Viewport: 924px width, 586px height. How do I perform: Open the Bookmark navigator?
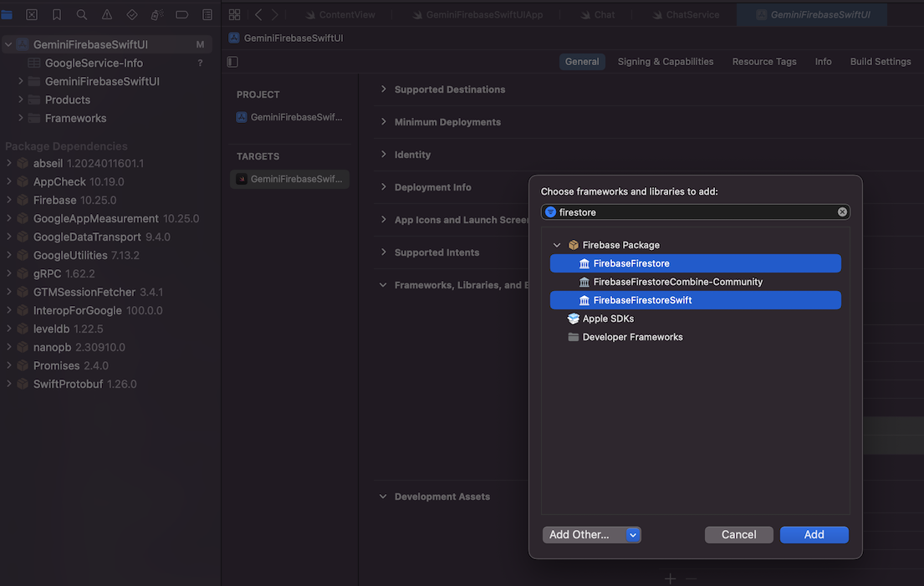(x=57, y=15)
